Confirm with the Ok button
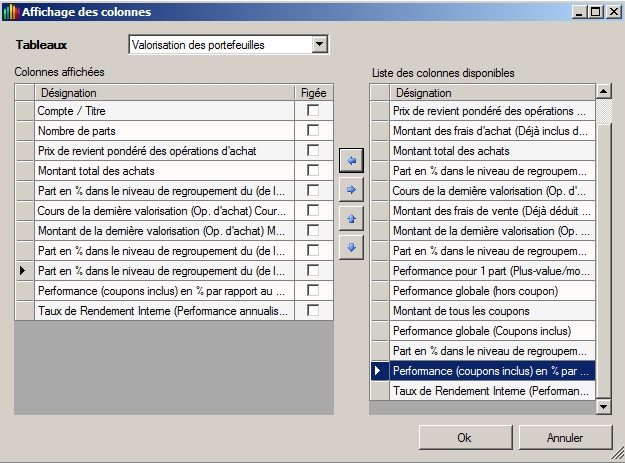The height and width of the screenshot is (463, 625). (464, 437)
